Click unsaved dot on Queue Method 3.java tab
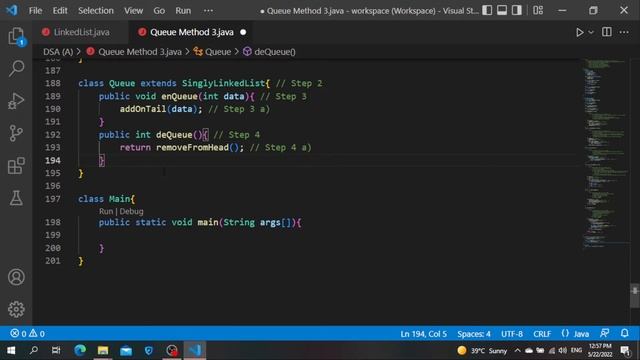 click(x=243, y=32)
